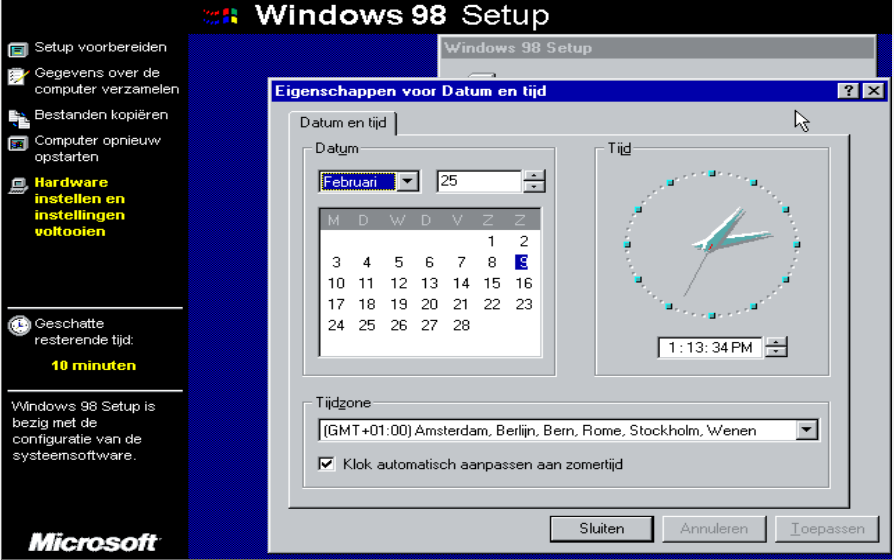The image size is (894, 560).
Task: Decrease the year with the down arrow
Action: 534,187
